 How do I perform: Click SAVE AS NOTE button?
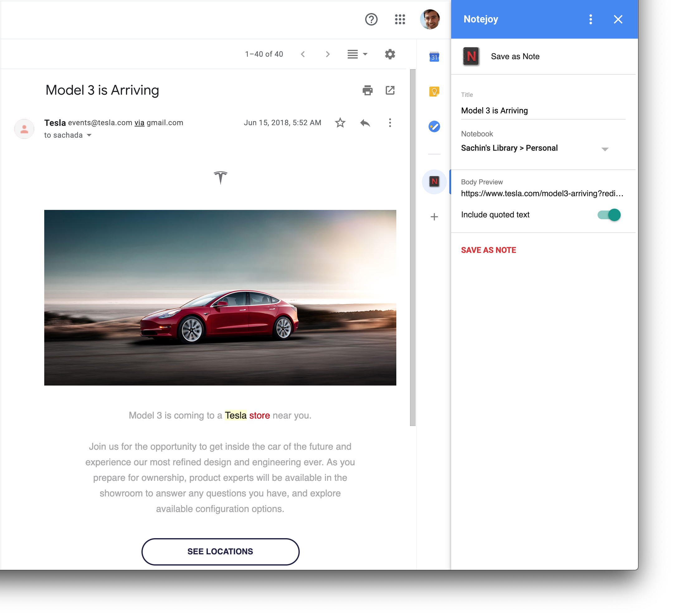point(489,250)
